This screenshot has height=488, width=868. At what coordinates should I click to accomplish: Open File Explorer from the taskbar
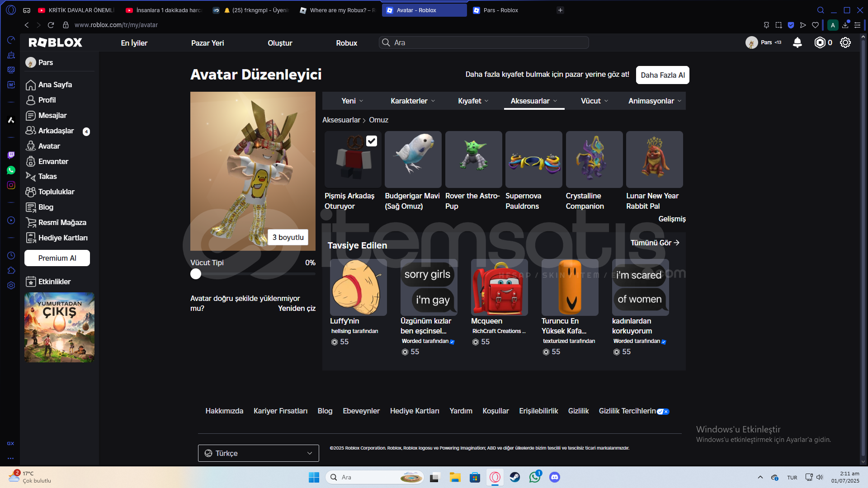455,477
